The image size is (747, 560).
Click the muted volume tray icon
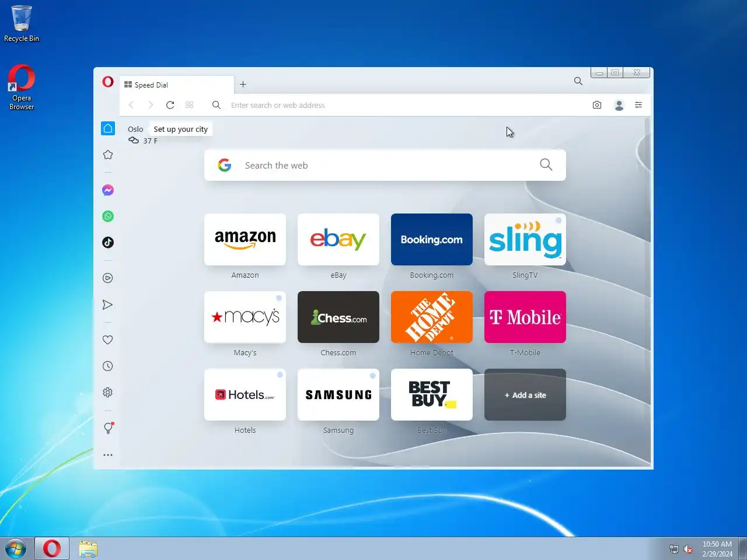tap(688, 549)
